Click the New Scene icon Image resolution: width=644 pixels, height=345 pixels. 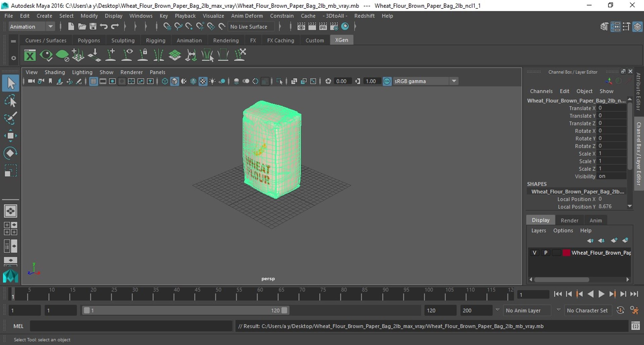pyautogui.click(x=71, y=27)
